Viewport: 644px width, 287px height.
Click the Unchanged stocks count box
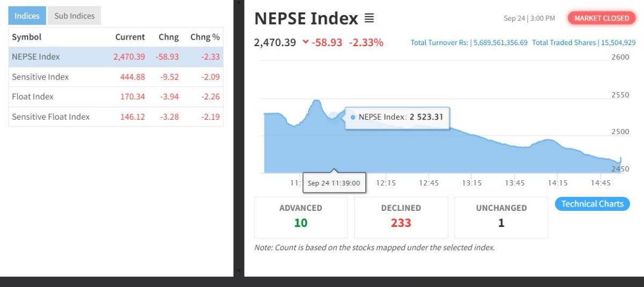coord(501,217)
